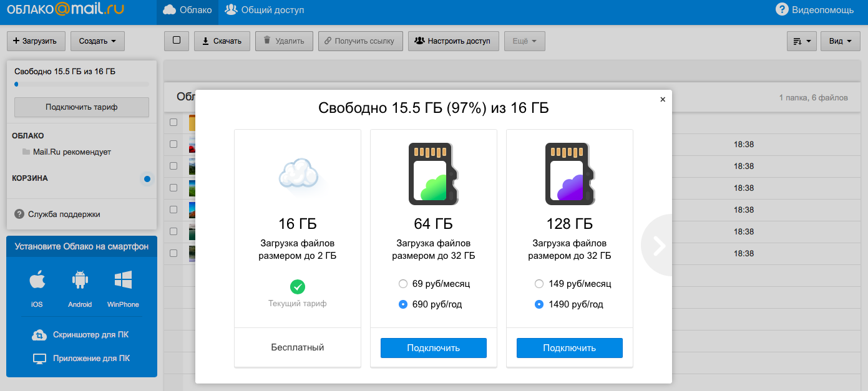Select 149 руб/месяц radio option

click(539, 284)
